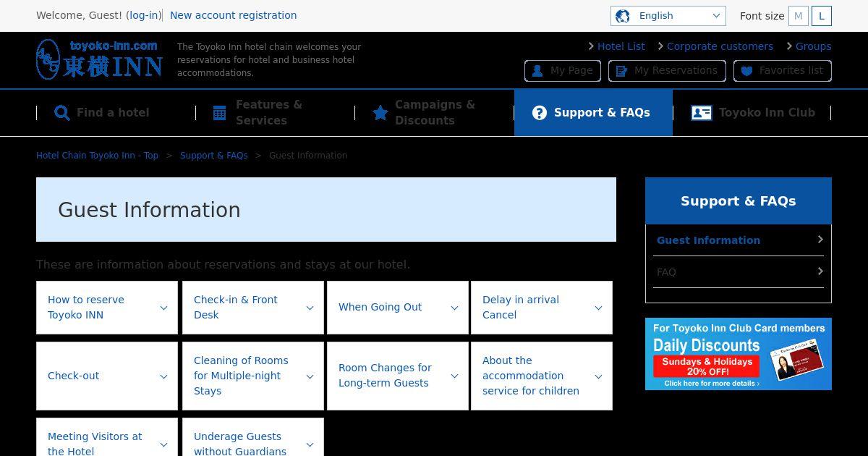Expand Meeting Visitors at the Hotel
868x456 pixels.
[x=107, y=438]
